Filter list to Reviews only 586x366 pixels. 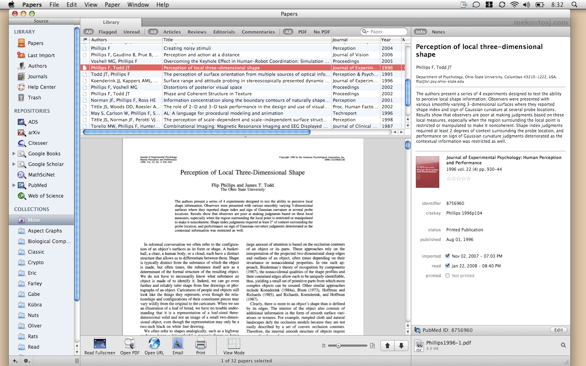[x=197, y=32]
